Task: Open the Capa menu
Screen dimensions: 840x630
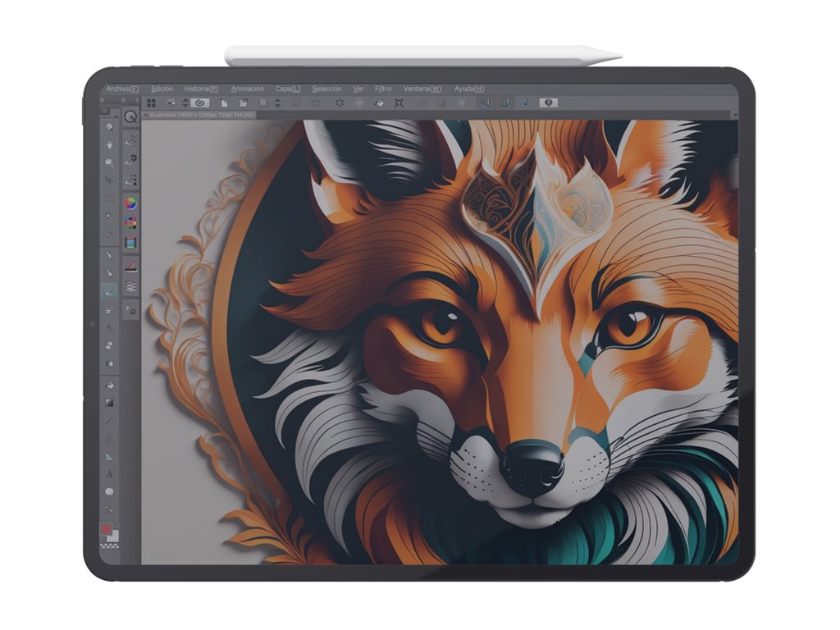Action: pyautogui.click(x=287, y=89)
